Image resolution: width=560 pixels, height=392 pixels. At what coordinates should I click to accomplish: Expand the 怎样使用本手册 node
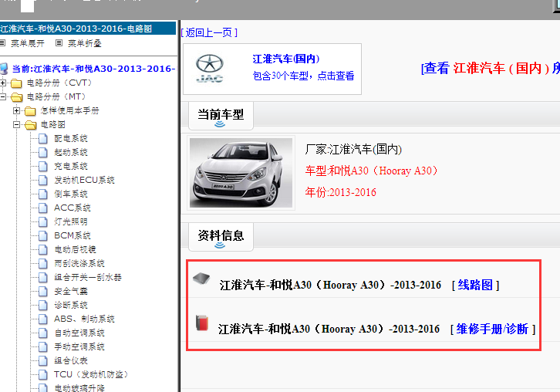(16, 111)
